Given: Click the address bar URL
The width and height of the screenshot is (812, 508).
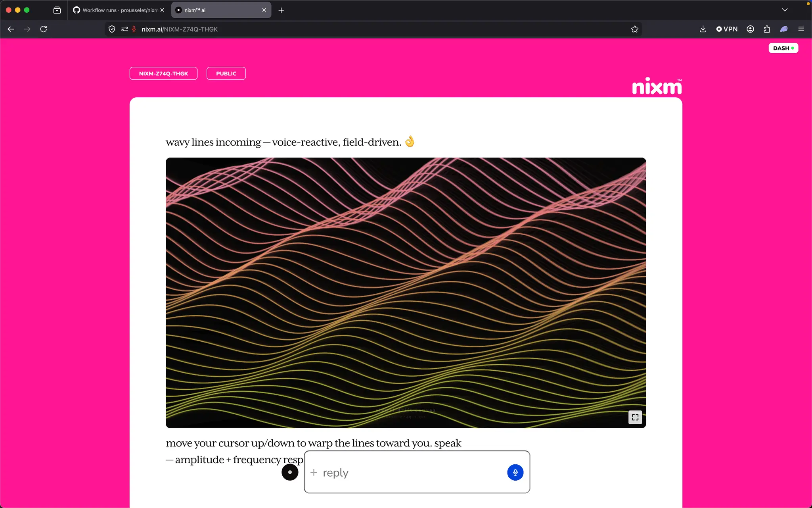Looking at the screenshot, I should pos(180,29).
